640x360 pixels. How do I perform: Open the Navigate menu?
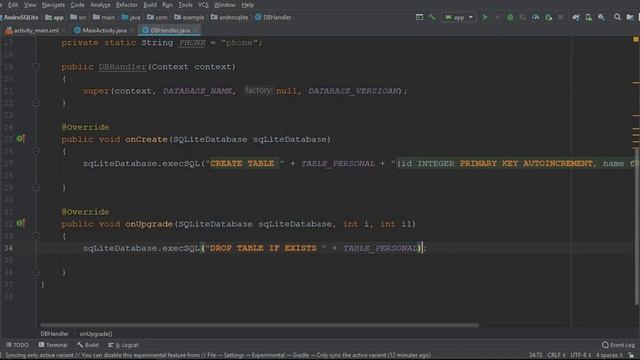[x=53, y=5]
